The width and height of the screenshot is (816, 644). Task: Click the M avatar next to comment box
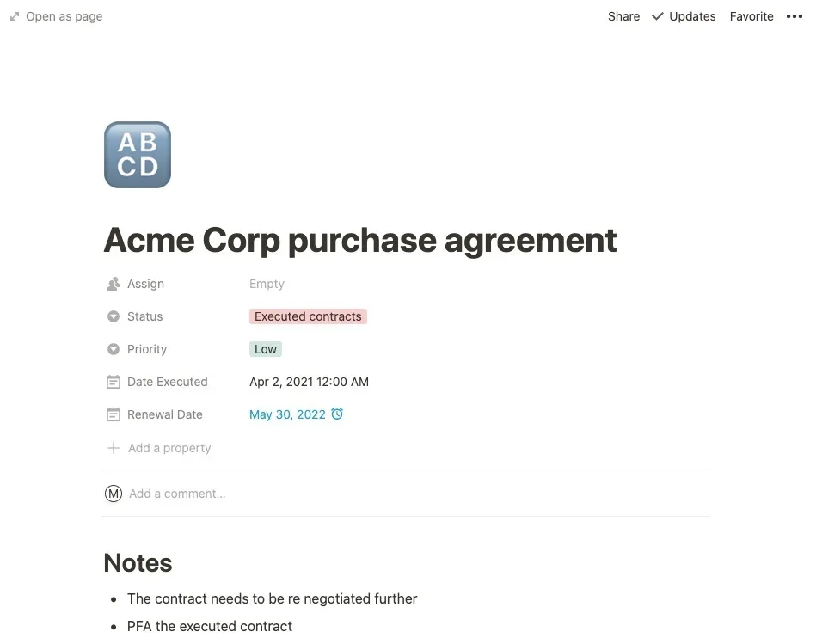(114, 494)
